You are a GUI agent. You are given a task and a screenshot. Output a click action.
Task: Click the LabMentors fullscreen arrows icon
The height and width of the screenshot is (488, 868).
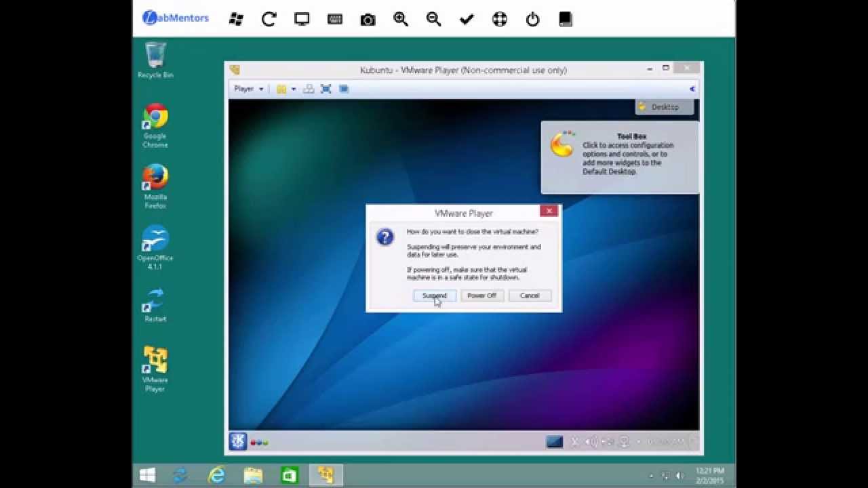[500, 19]
